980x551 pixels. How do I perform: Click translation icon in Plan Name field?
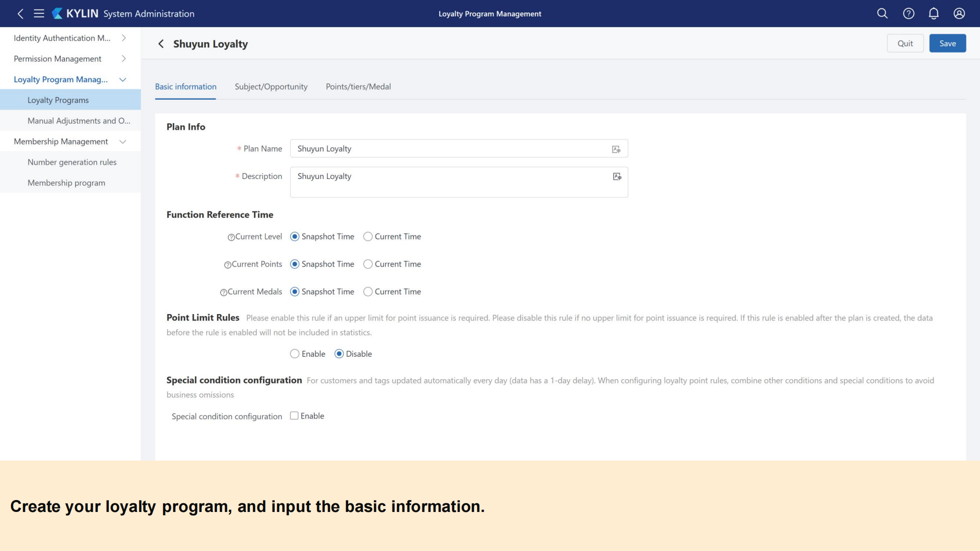[616, 149]
